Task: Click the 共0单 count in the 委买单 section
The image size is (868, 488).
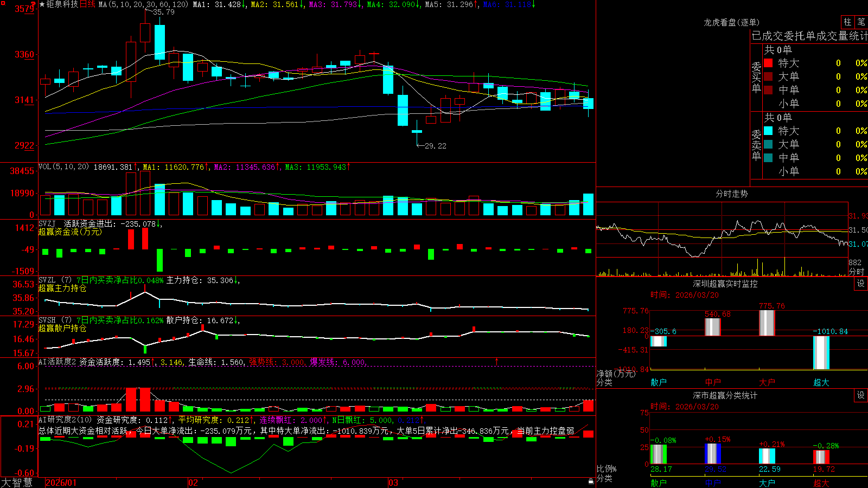Action: click(778, 50)
